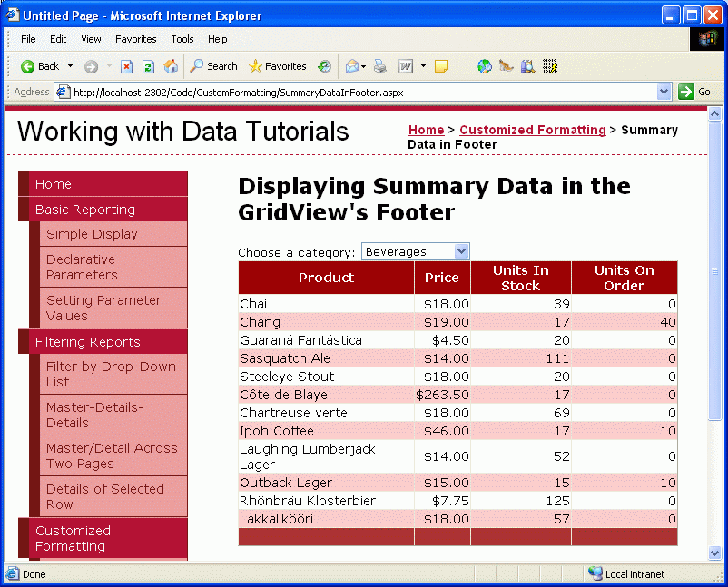728x587 pixels.
Task: Expand the Back button history arrow
Action: (70, 66)
